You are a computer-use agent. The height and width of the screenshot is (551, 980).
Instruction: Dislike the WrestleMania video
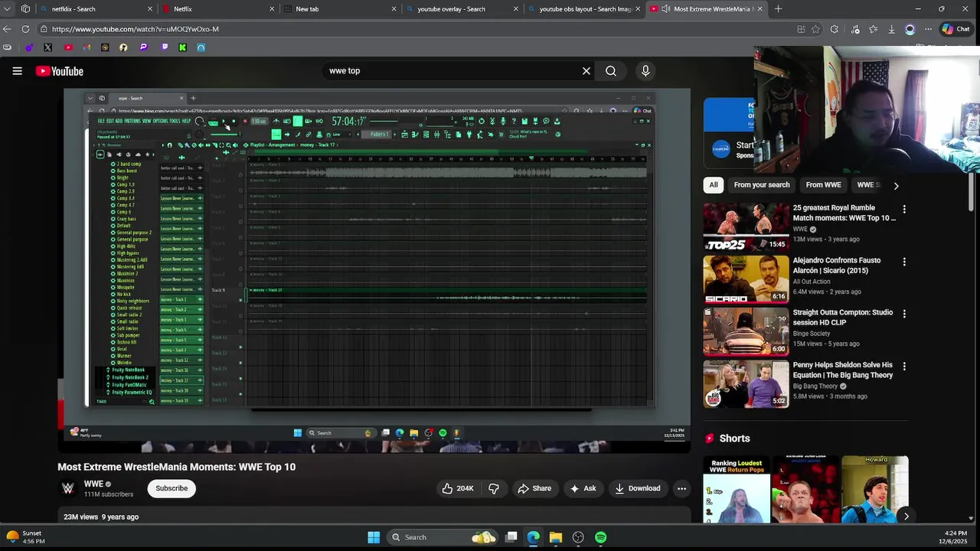click(494, 488)
